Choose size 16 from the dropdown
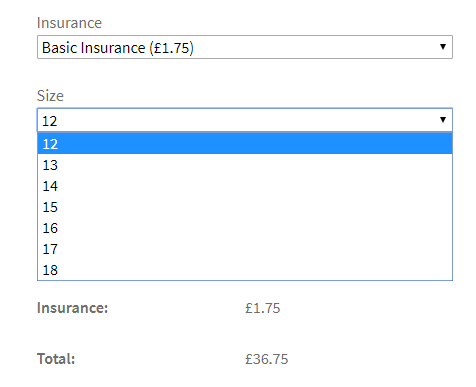The height and width of the screenshot is (387, 476). coord(245,228)
